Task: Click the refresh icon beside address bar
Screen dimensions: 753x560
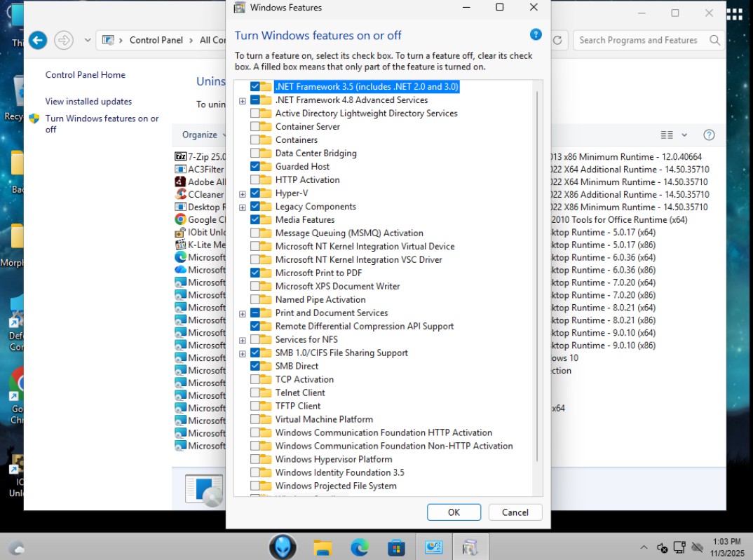Action: (558, 41)
